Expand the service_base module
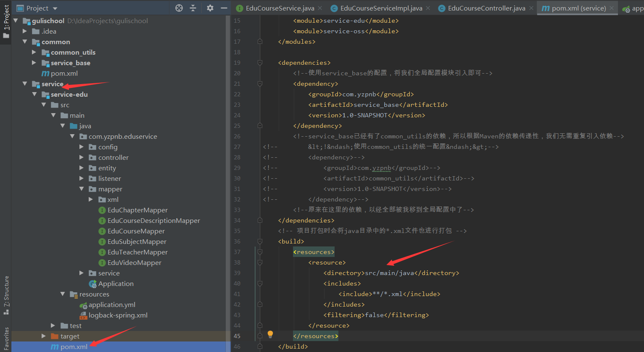The height and width of the screenshot is (352, 644). click(x=34, y=63)
